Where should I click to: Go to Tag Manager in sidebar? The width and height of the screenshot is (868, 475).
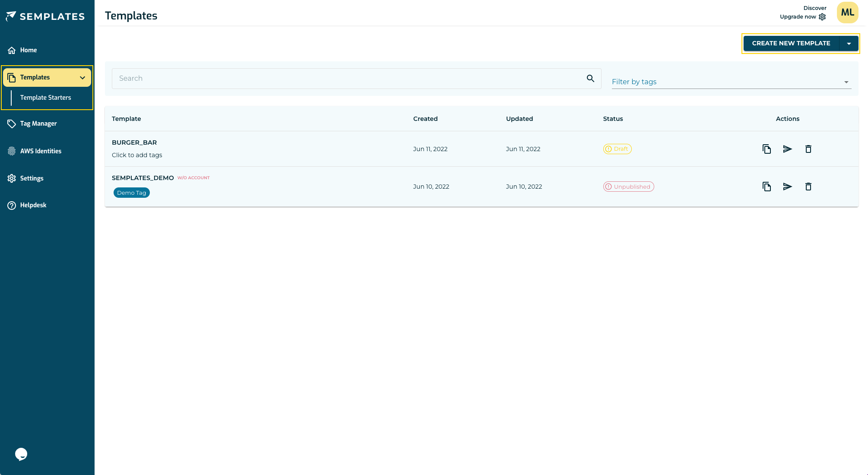(x=38, y=123)
